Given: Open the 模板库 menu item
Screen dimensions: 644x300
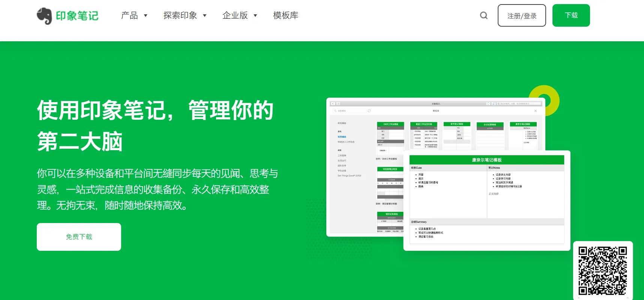Looking at the screenshot, I should point(286,15).
